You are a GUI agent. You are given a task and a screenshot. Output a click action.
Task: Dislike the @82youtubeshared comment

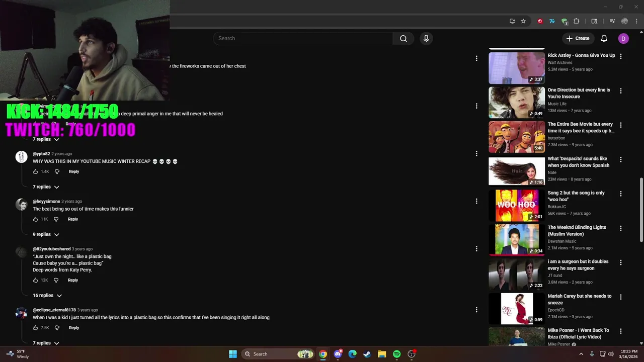(56, 280)
